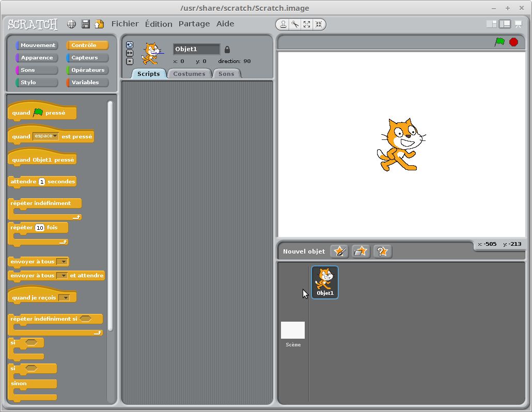Switch to small stage layout
This screenshot has height=412, width=532.
pos(491,24)
